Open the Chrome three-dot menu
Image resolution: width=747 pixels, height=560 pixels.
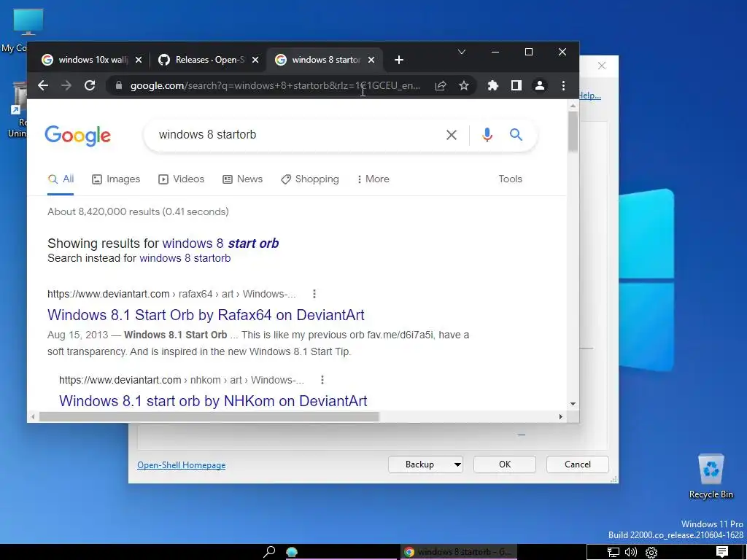564,86
